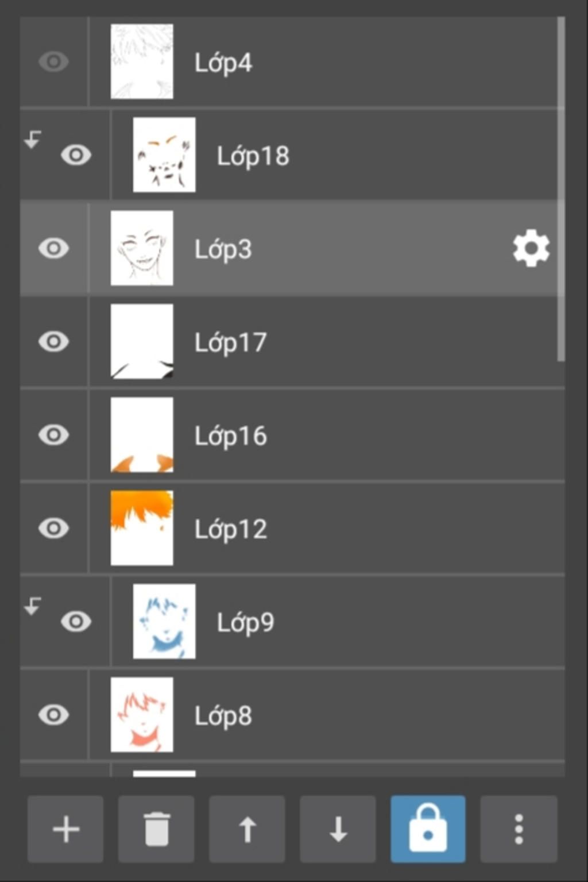Open the three-dot more options menu
Image resolution: width=588 pixels, height=882 pixels.
tap(519, 829)
